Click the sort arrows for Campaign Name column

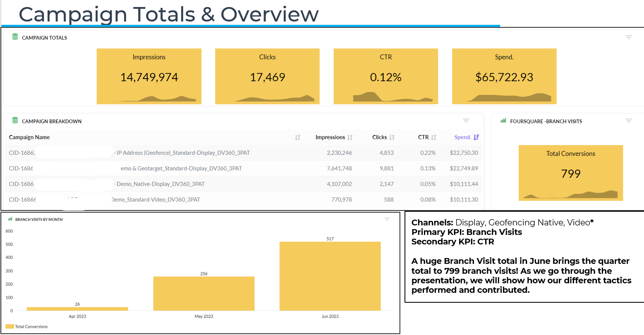297,137
